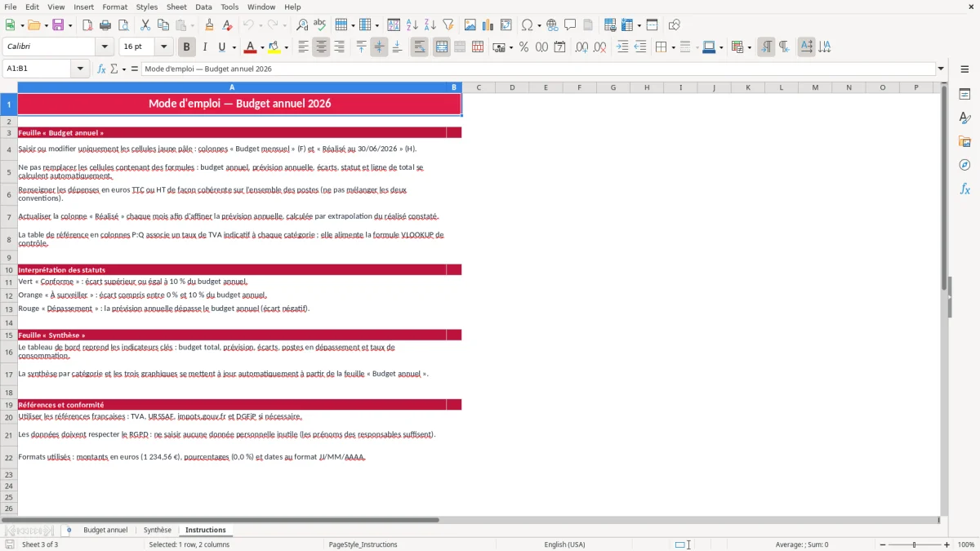Adjust the status bar zoom slider

[x=915, y=544]
